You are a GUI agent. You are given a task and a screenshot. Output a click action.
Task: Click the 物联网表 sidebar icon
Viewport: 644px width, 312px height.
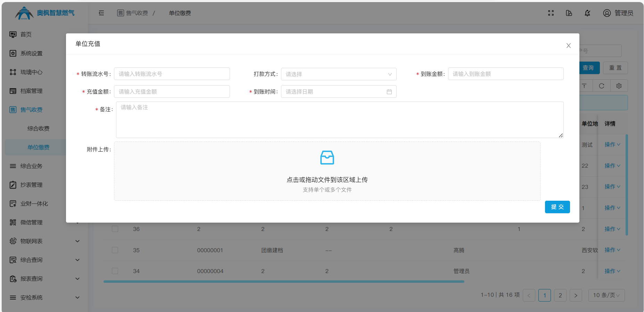click(13, 241)
